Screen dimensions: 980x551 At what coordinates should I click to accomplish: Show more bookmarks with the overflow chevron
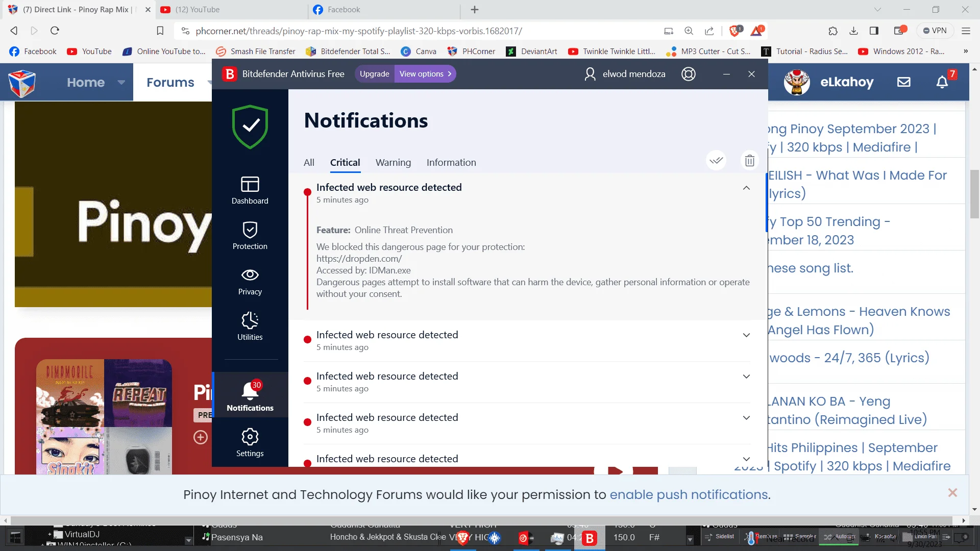coord(966,51)
